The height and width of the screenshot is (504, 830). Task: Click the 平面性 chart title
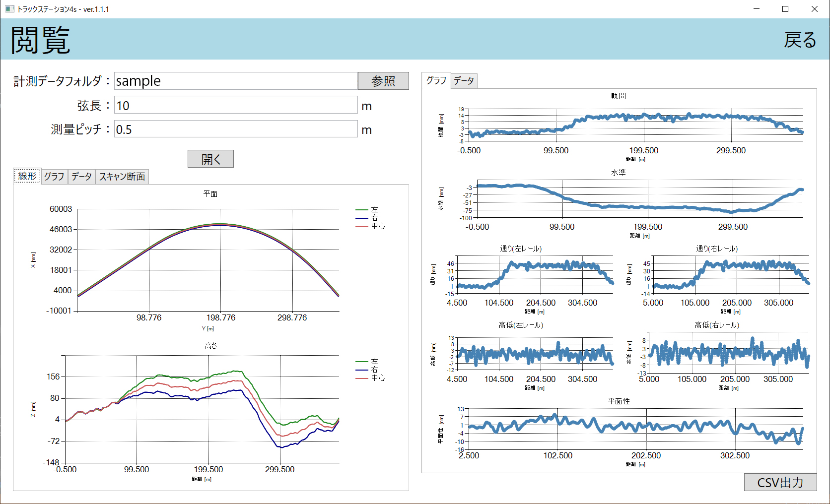coord(619,401)
